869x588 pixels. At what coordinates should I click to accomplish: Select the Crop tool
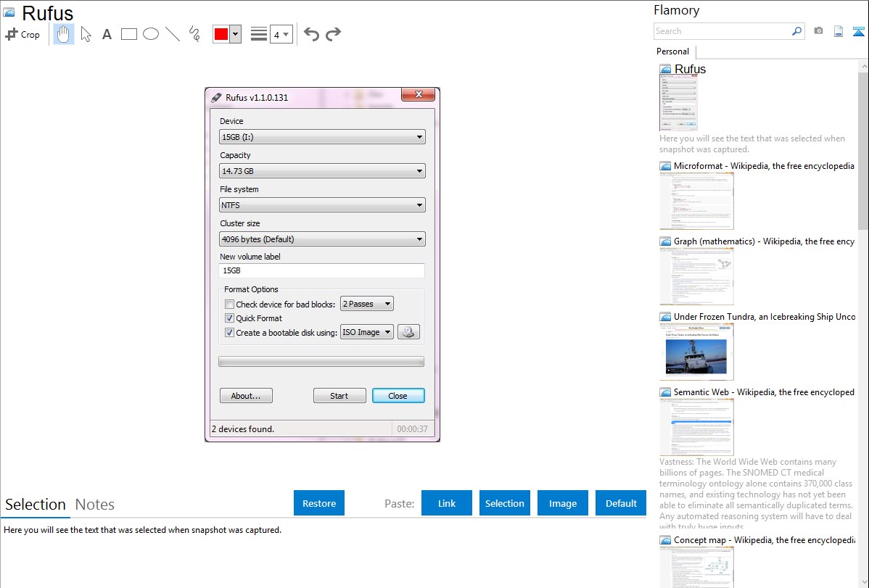coord(22,34)
